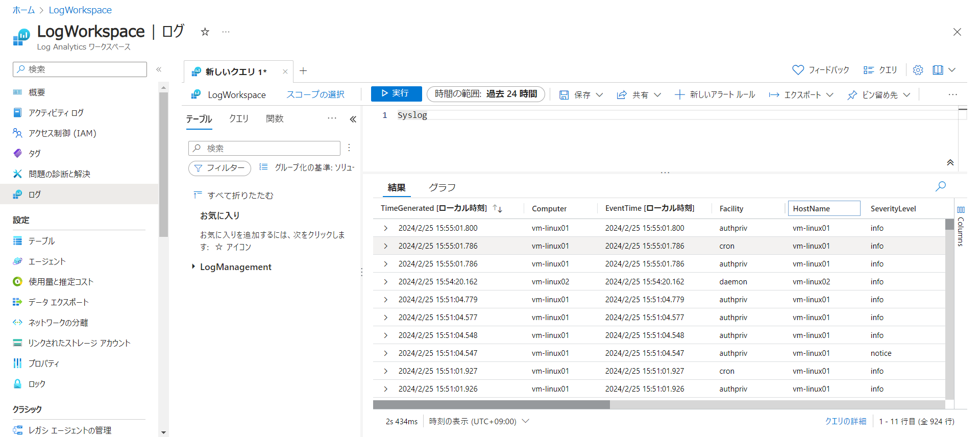Open クエリの詳細 link
The image size is (980, 437).
845,421
